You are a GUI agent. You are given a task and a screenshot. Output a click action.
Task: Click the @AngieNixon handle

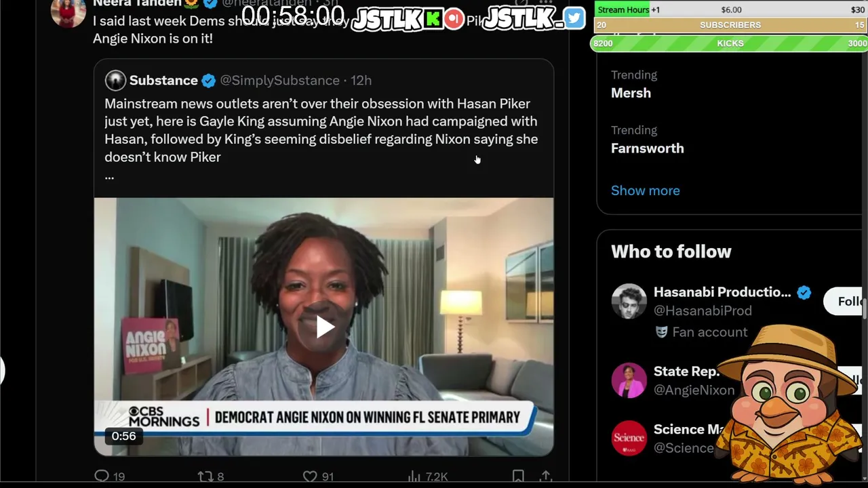[694, 390]
